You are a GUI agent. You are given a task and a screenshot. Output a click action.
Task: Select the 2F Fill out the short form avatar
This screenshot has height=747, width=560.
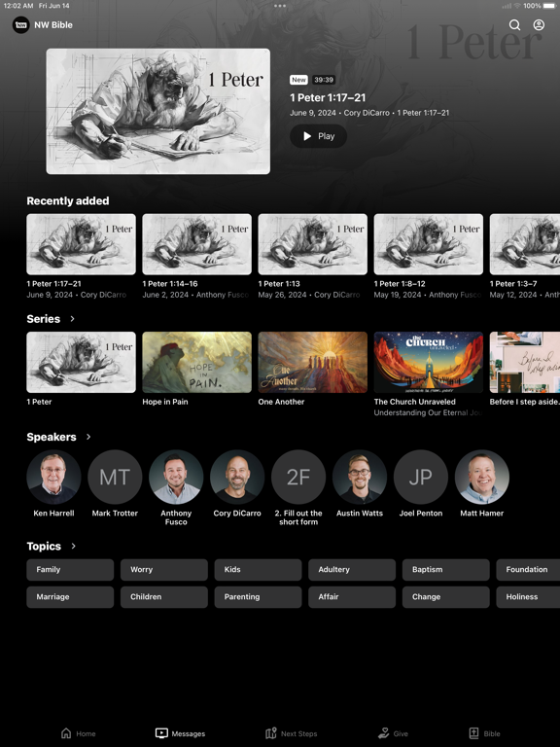coord(298,477)
